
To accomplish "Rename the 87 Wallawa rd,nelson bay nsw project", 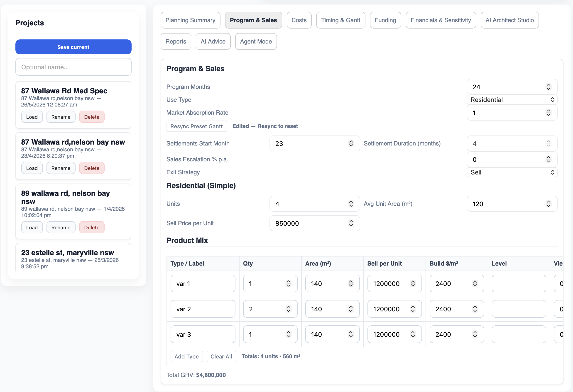I will click(x=61, y=168).
